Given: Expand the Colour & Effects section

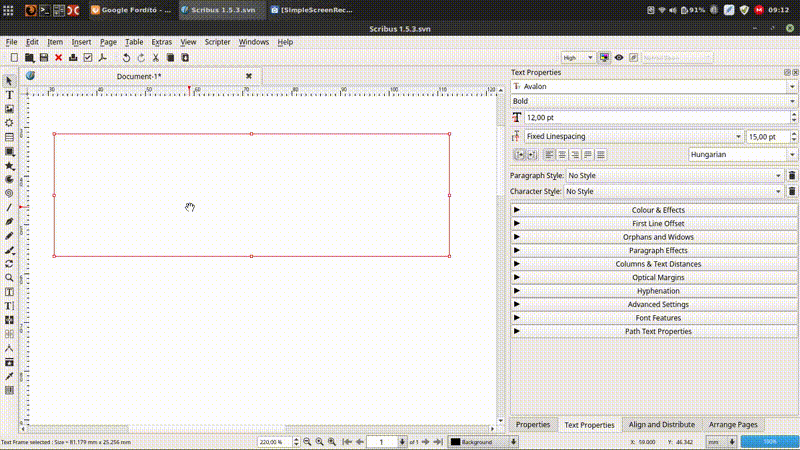Looking at the screenshot, I should click(657, 210).
